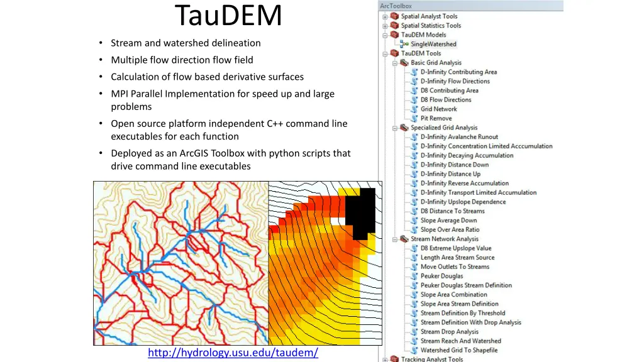
Task: Click the ArcToolbox panel title
Action: point(396,6)
